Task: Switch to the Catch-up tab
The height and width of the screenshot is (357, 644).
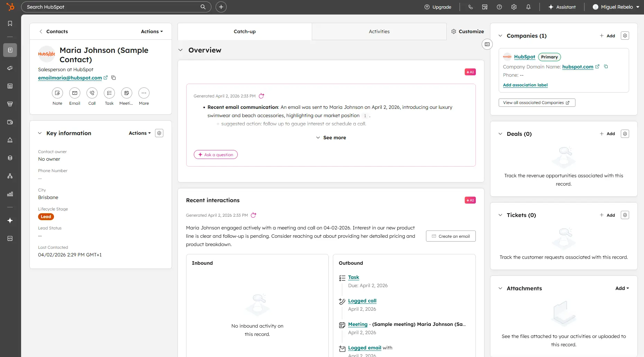Action: click(x=245, y=31)
